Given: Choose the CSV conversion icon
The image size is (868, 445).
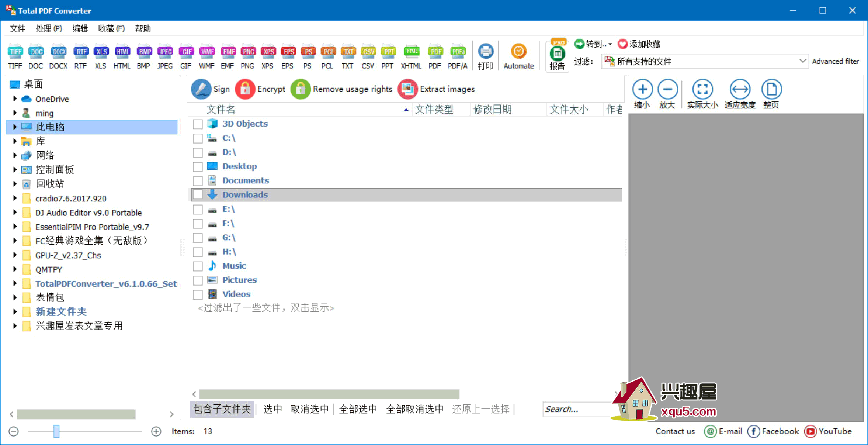Looking at the screenshot, I should (368, 56).
